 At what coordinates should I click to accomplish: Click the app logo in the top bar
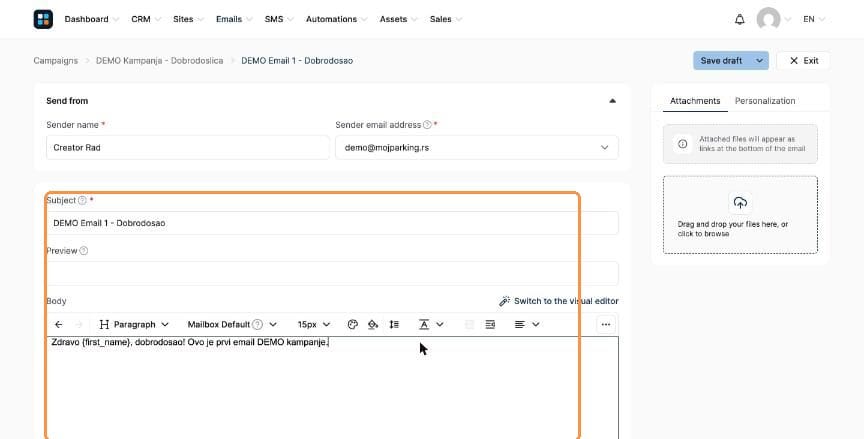(x=43, y=19)
